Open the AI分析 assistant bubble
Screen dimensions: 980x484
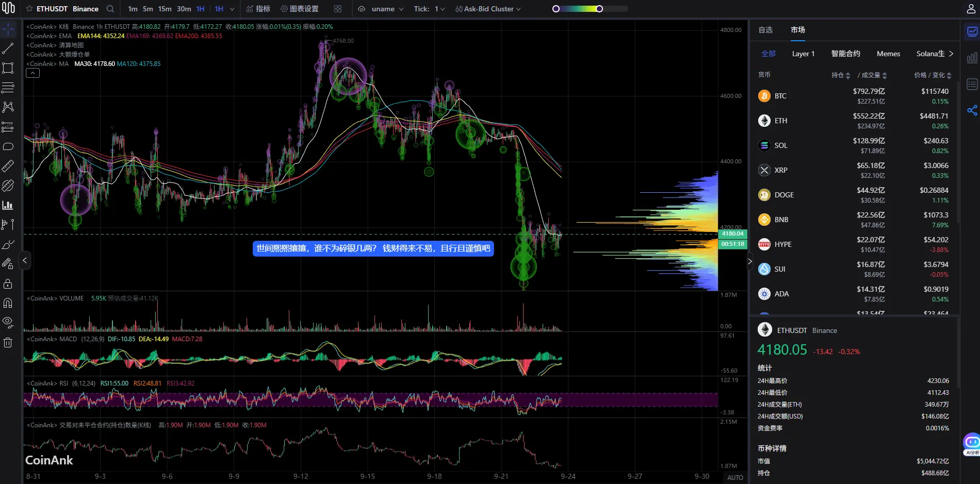click(972, 444)
